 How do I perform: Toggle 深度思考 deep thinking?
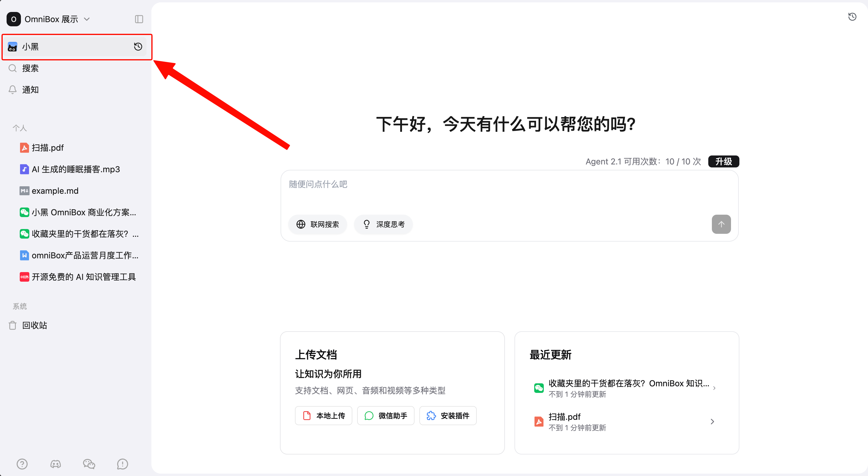click(383, 224)
